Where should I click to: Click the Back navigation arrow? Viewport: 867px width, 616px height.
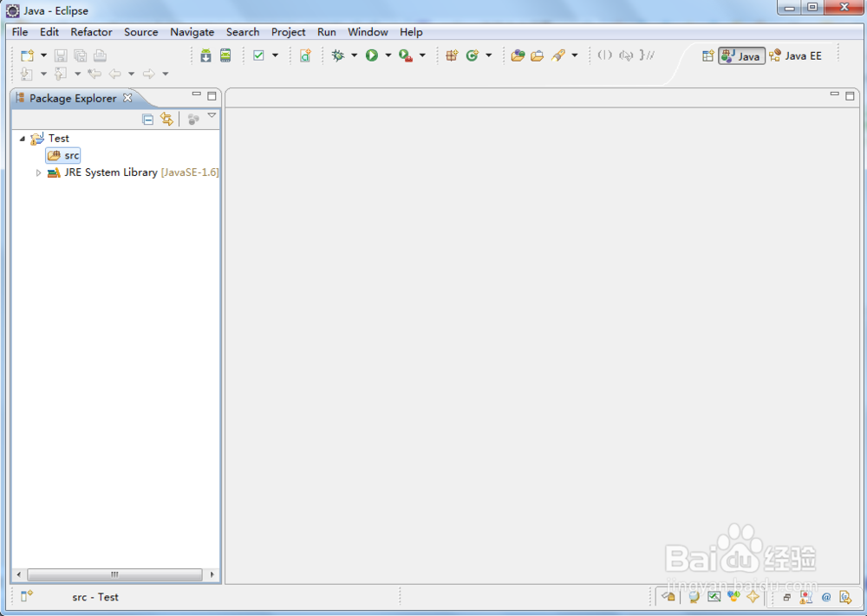click(x=115, y=74)
